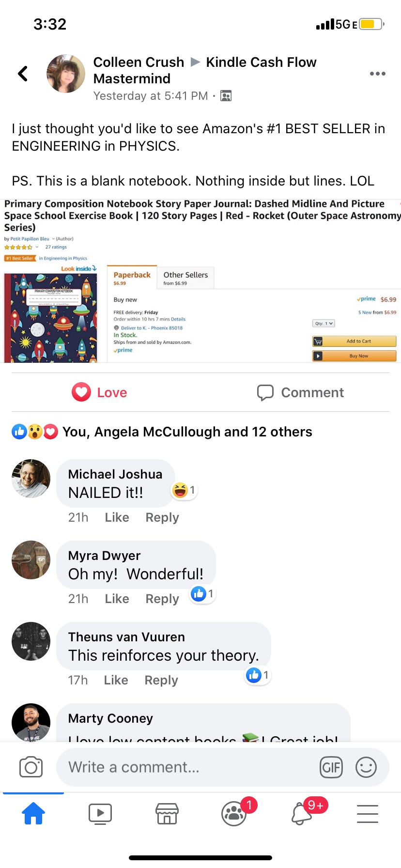Open the Groups tab with one notification

coord(234,814)
